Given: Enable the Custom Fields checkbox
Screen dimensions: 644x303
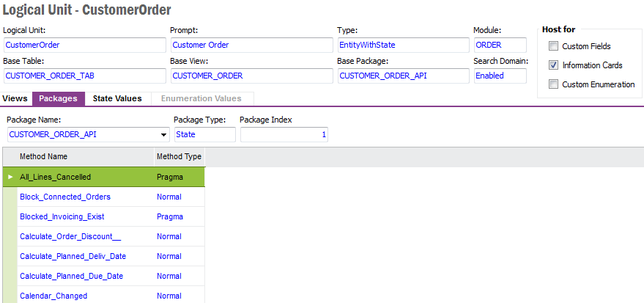Looking at the screenshot, I should tap(554, 46).
